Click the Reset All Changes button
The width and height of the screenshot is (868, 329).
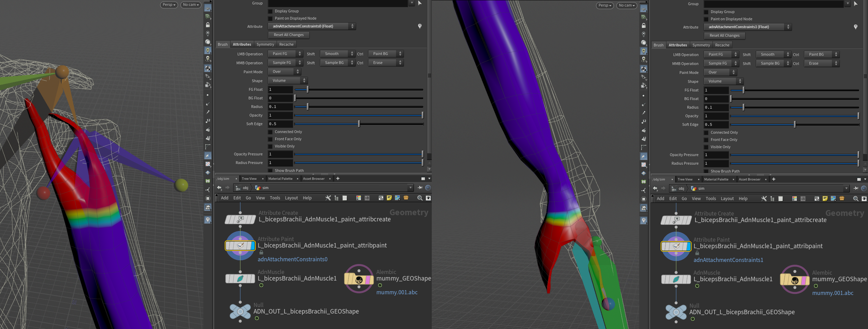tap(289, 34)
